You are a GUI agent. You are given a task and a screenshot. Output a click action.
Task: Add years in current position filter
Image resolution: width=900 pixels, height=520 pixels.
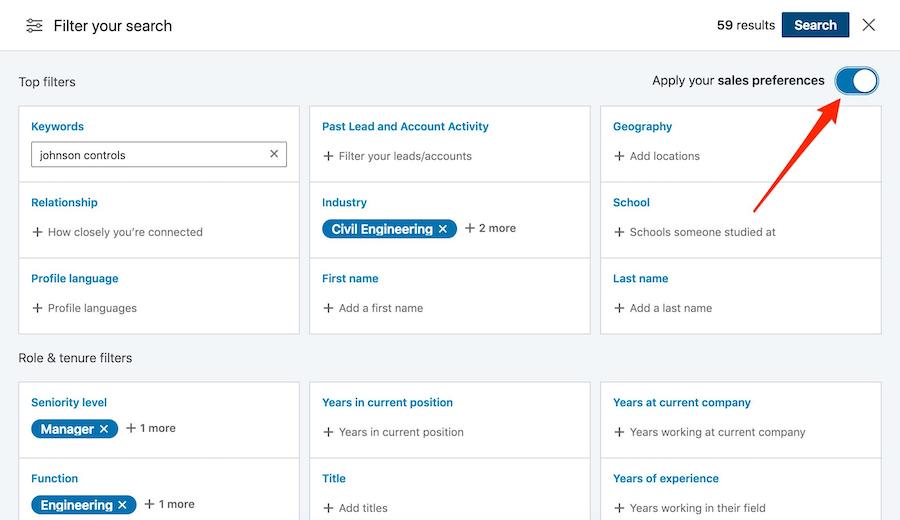click(x=394, y=432)
